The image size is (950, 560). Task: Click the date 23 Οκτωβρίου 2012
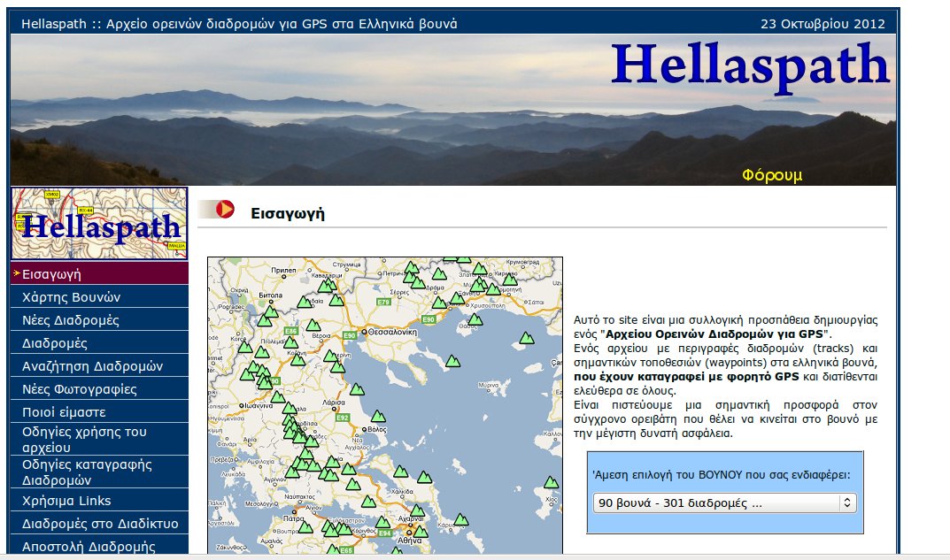823,24
